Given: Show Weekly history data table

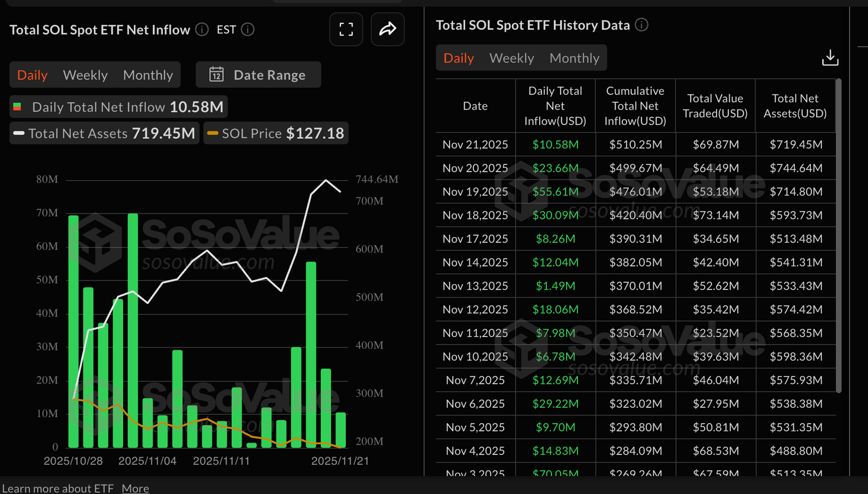Looking at the screenshot, I should pyautogui.click(x=511, y=58).
